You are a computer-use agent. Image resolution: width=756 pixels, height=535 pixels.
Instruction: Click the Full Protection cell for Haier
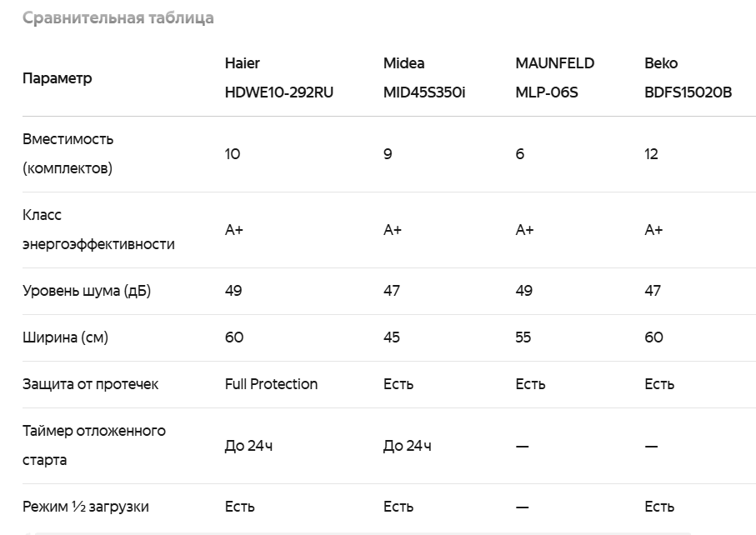coord(271,384)
